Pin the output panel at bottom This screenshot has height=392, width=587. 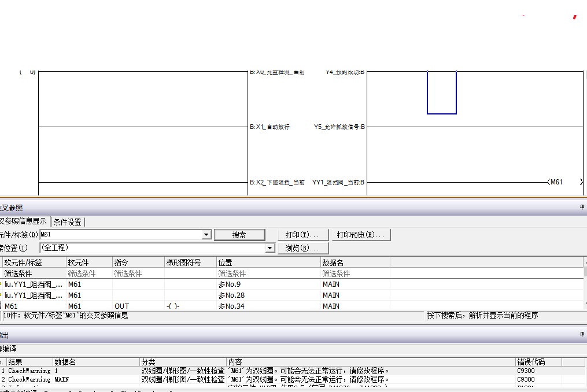(x=582, y=335)
